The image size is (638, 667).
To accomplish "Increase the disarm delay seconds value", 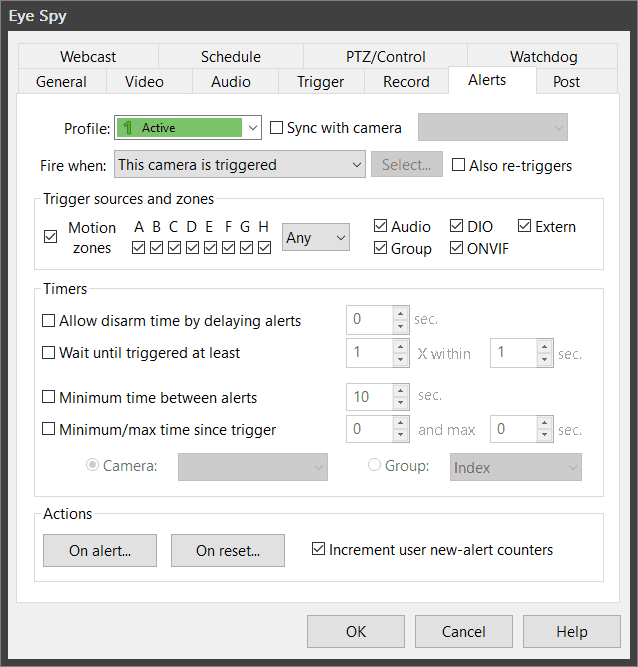I will [x=401, y=313].
